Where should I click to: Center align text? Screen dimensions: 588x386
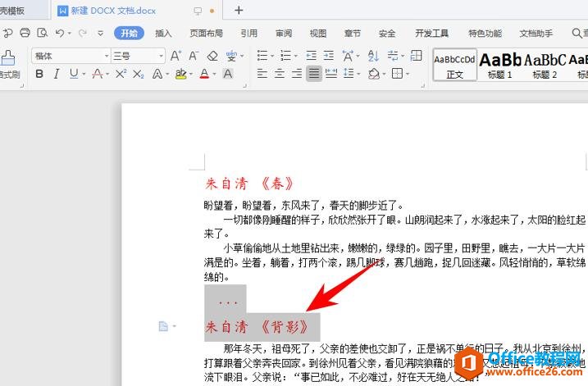280,74
